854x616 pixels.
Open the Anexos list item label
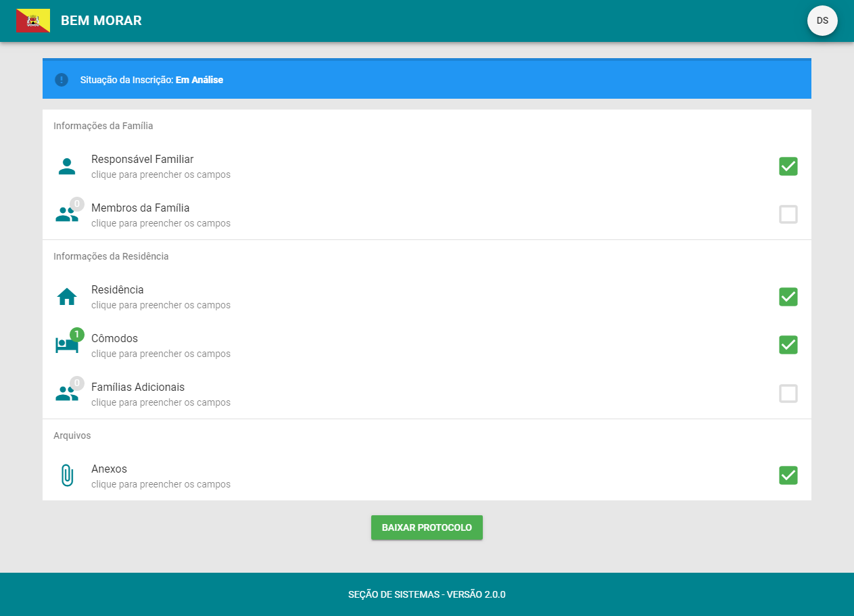[110, 469]
